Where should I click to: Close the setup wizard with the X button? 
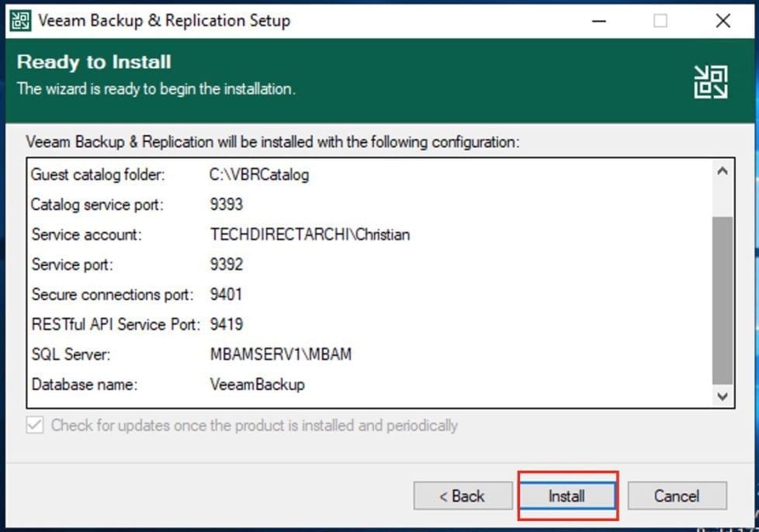click(723, 21)
